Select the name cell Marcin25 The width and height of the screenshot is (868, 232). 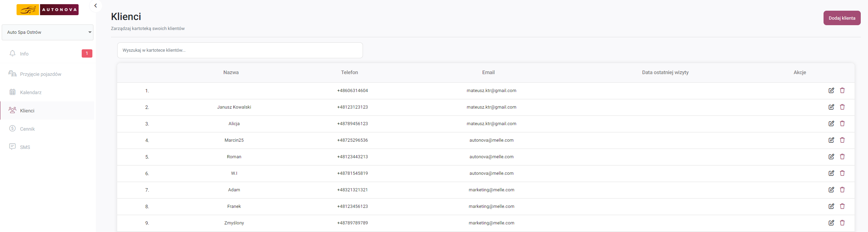234,140
